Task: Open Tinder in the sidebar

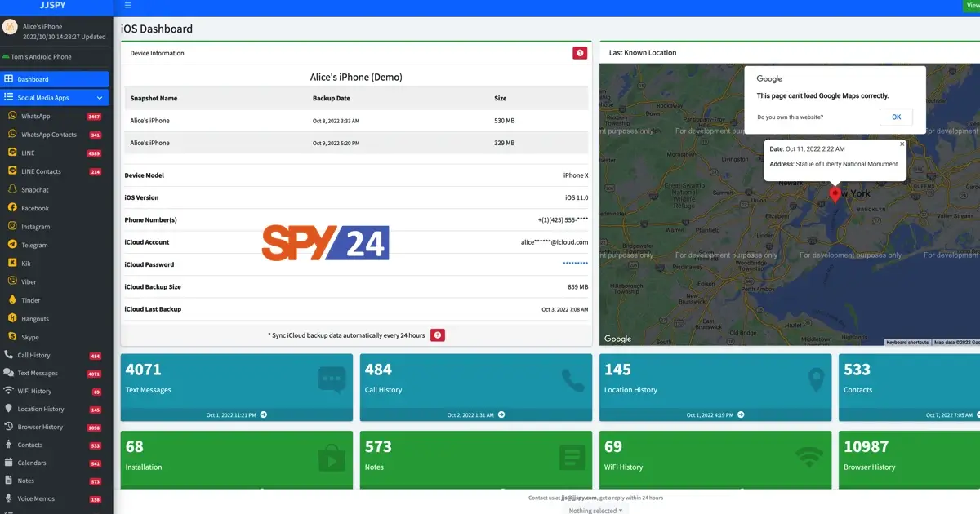Action: click(x=56, y=300)
